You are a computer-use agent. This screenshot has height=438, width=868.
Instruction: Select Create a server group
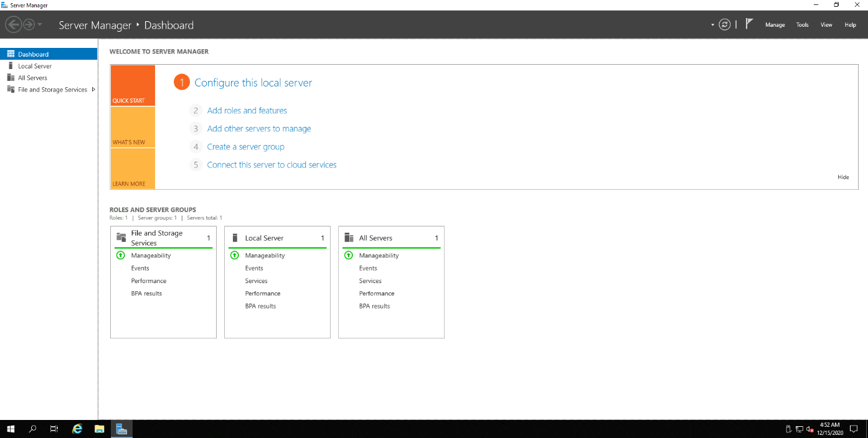[245, 146]
